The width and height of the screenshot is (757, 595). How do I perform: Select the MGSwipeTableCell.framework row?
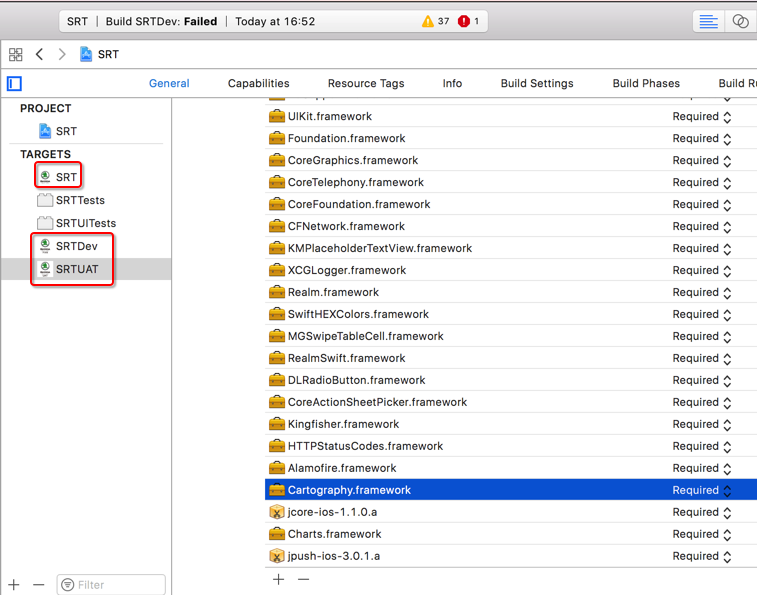pos(511,336)
